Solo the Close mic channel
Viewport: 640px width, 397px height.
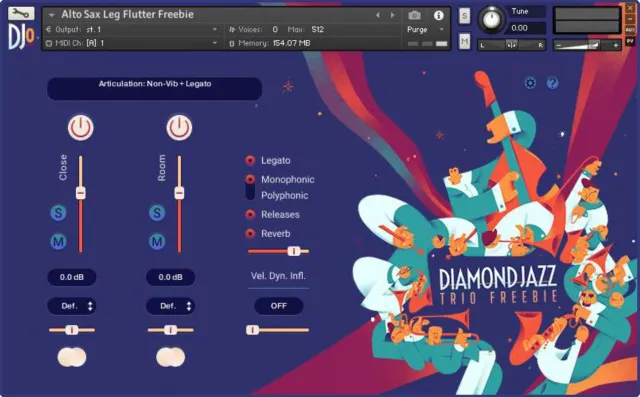(x=58, y=213)
